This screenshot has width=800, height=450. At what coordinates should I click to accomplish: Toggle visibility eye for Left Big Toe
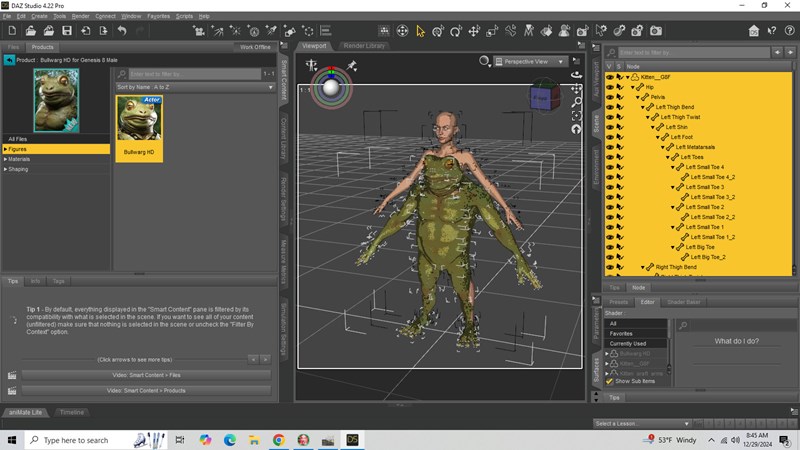(610, 247)
